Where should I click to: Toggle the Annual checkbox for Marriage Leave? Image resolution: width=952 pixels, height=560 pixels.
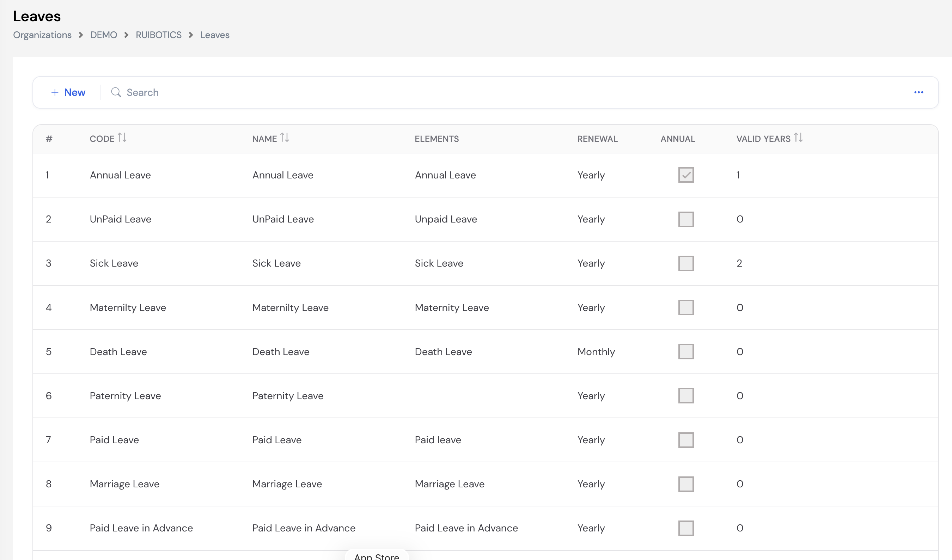tap(686, 484)
